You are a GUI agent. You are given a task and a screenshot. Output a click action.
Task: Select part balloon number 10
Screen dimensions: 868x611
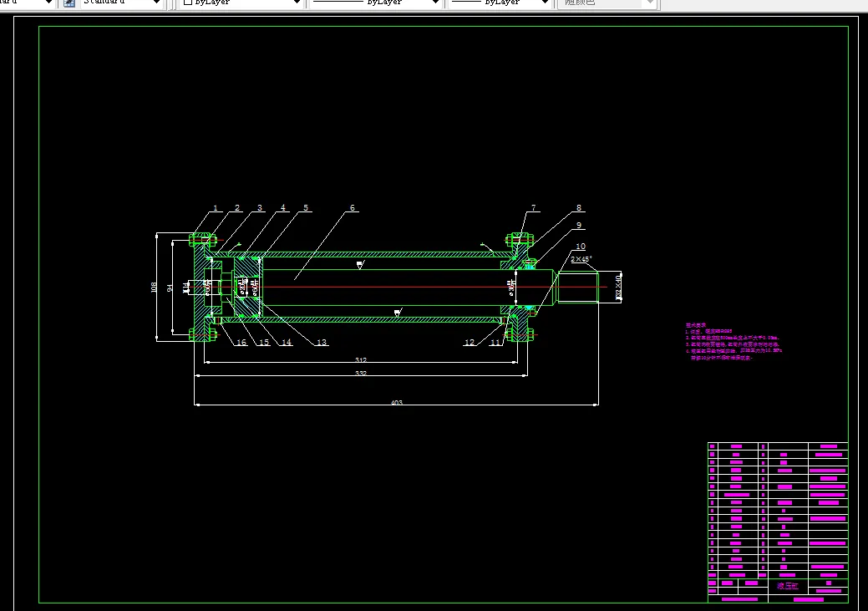coord(580,247)
